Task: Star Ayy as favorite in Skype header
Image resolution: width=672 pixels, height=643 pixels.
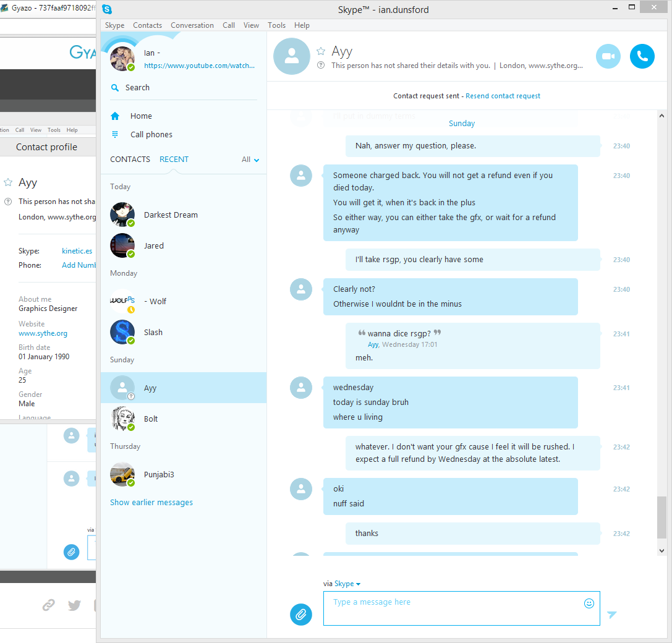Action: [321, 51]
